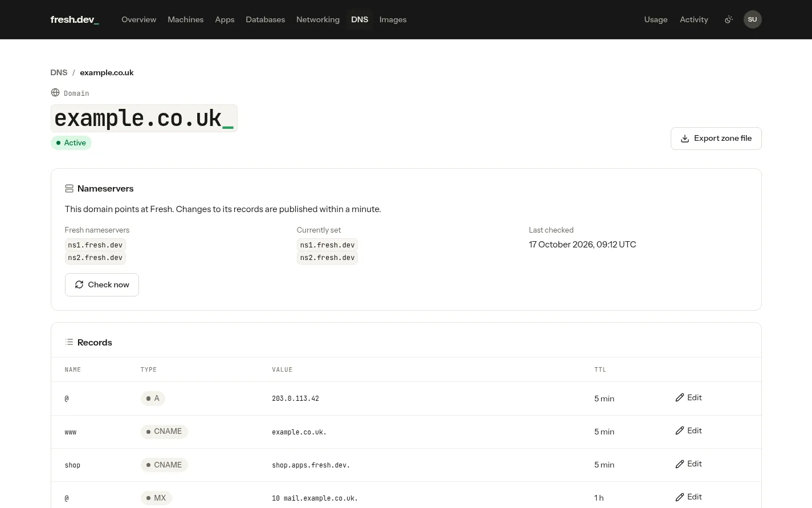The height and width of the screenshot is (508, 812).
Task: Edit the A record 203.0.113.42
Action: tap(688, 397)
